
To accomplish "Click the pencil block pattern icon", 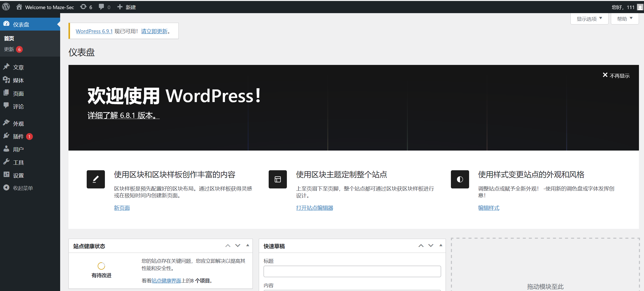I will pyautogui.click(x=96, y=179).
